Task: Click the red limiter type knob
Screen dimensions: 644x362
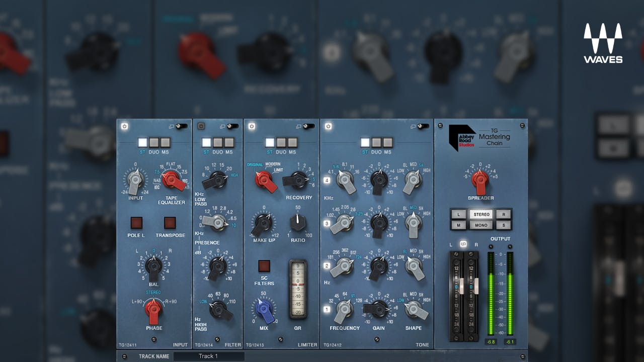Action: pos(265,180)
